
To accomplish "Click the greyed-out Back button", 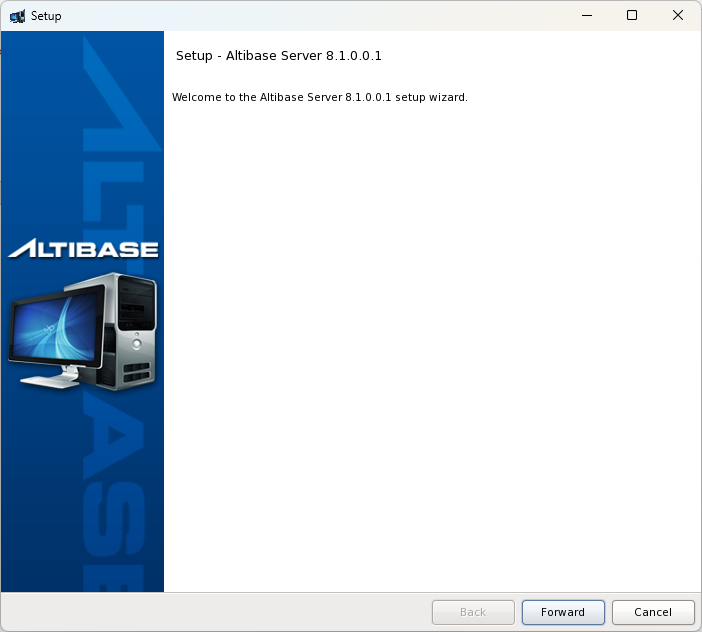I will [x=472, y=612].
